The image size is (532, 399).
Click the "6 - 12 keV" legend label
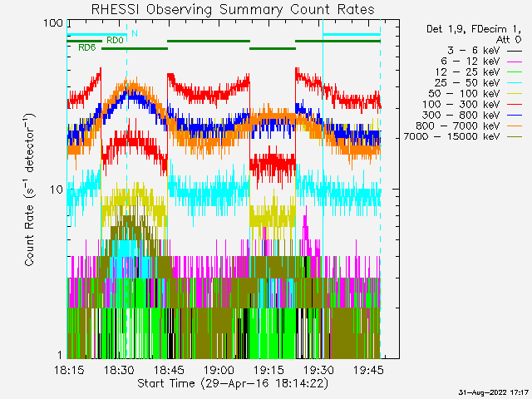point(470,62)
